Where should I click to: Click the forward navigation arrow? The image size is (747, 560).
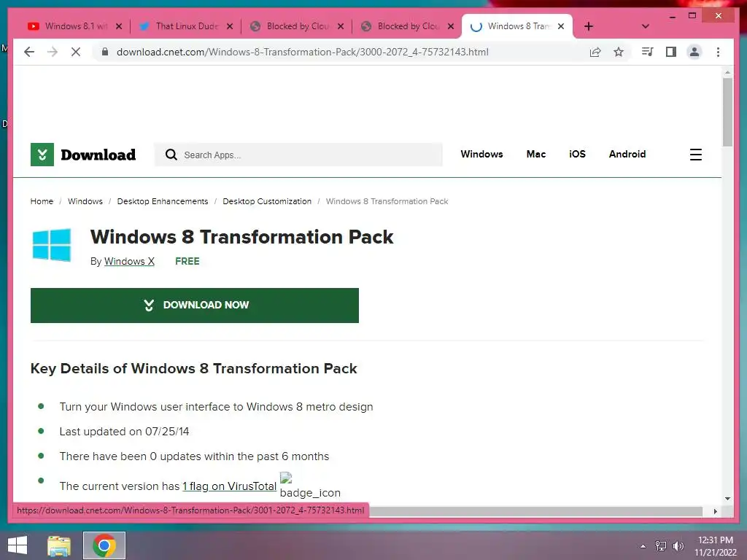(53, 52)
